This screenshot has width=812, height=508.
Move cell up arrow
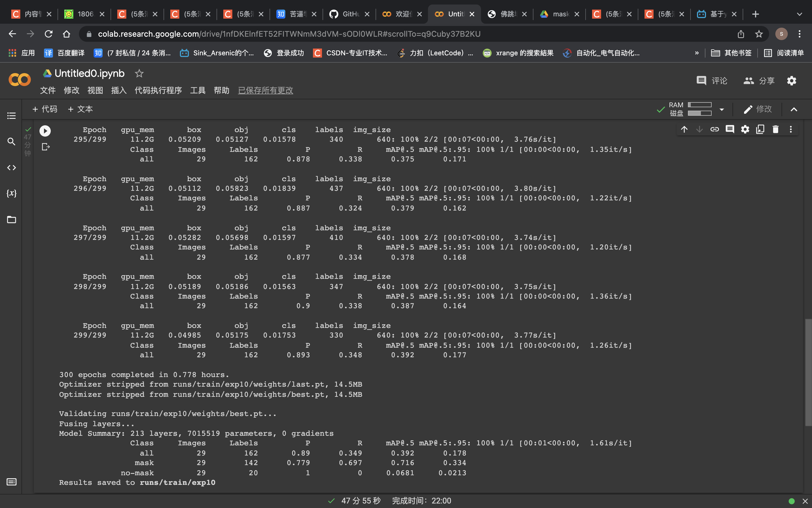[x=684, y=129]
